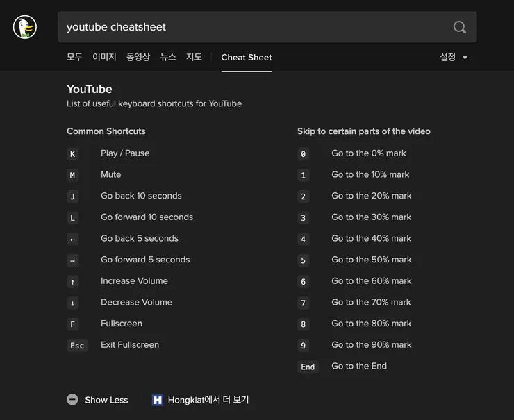
Task: Click the Common Shortcuts heading
Action: click(x=106, y=131)
